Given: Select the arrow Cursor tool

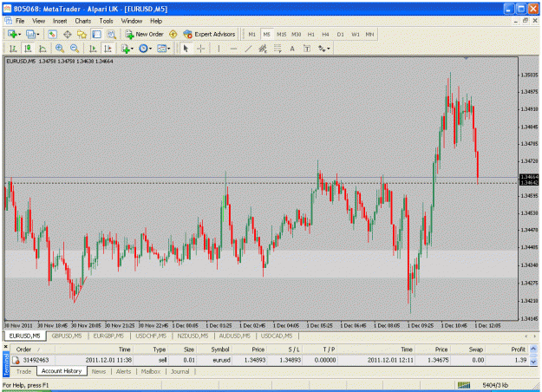Looking at the screenshot, I should (x=186, y=49).
